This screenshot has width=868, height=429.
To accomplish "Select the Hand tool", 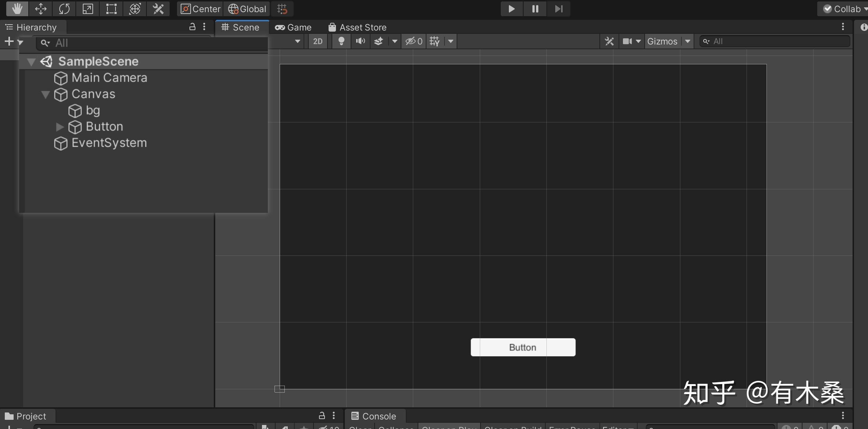I will click(x=17, y=9).
